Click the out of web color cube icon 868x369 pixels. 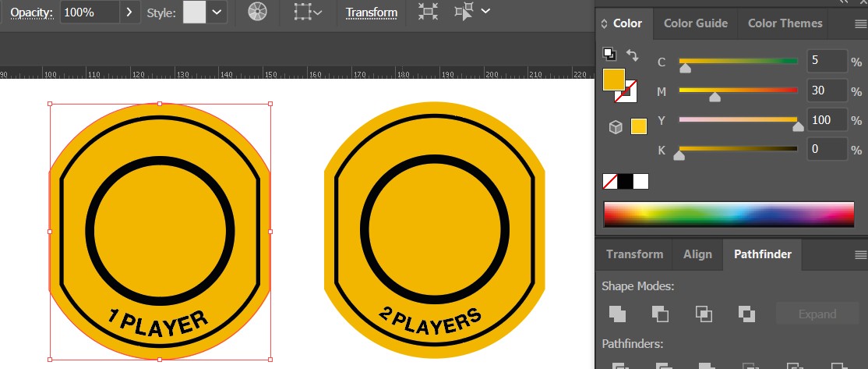click(616, 127)
